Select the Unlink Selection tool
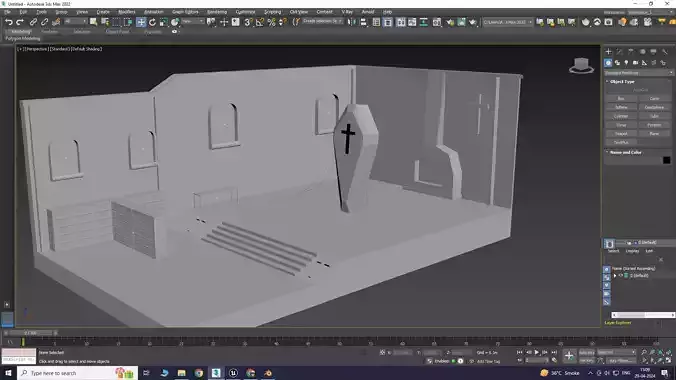This screenshot has width=676, height=380. pyautogui.click(x=44, y=22)
